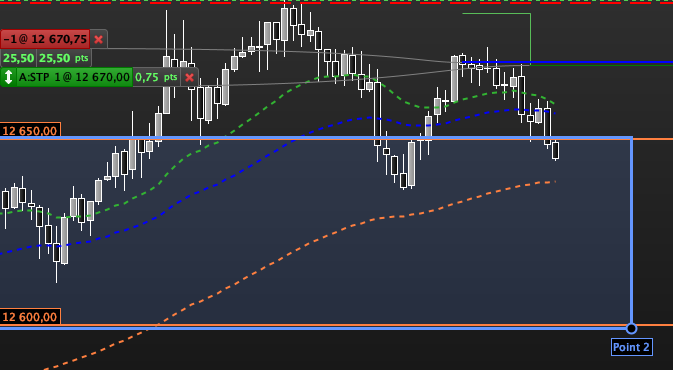This screenshot has height=370, width=673.
Task: Click the stop order up-down arrow handle
Action: (8, 77)
